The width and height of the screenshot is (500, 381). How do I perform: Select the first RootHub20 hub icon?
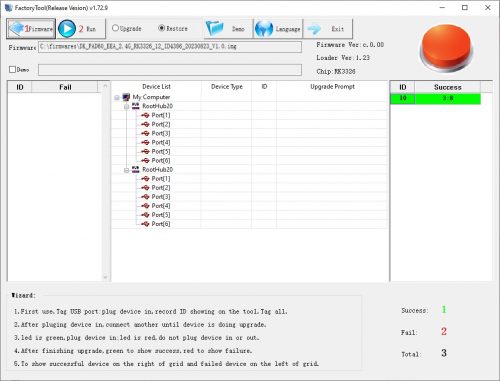click(x=136, y=106)
